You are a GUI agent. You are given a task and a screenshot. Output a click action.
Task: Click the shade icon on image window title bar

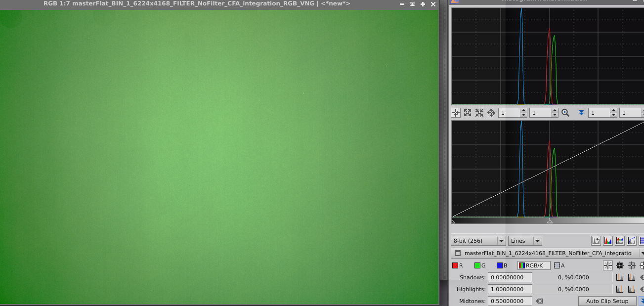point(412,4)
